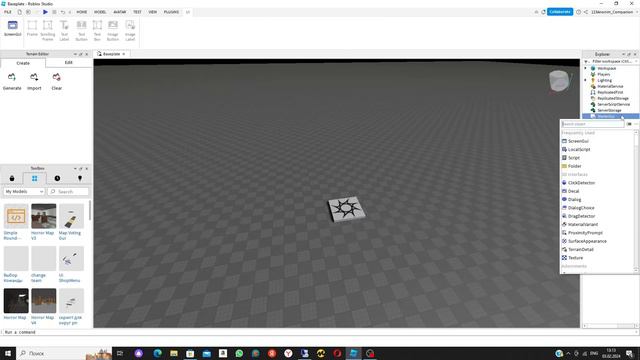Screen dimensions: 640x360
Task: Click the Toolbox Search field
Action: (68, 191)
